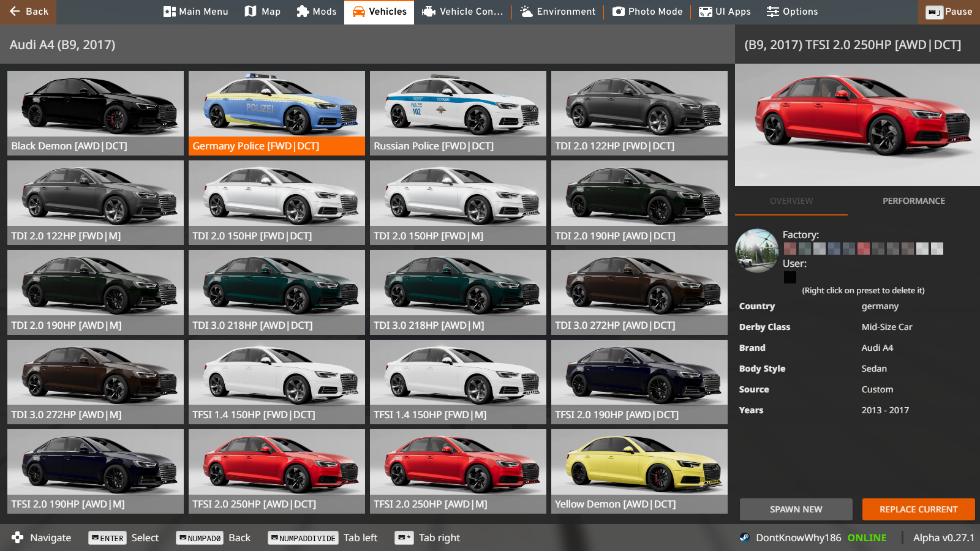This screenshot has height=551, width=980.
Task: Click the Pause button
Action: tap(949, 12)
